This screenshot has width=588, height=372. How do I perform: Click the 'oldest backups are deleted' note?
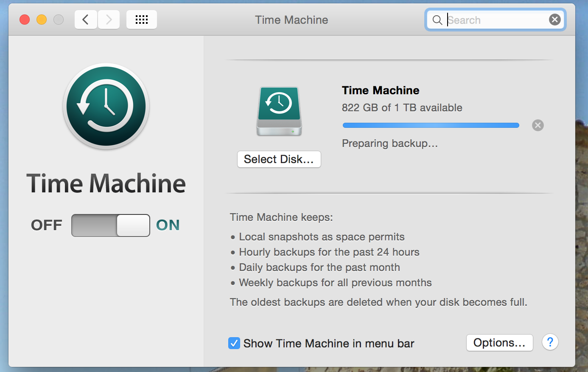point(378,302)
